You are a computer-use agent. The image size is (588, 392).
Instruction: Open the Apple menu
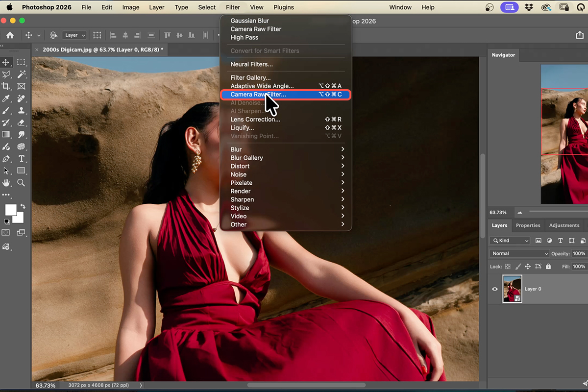9,7
